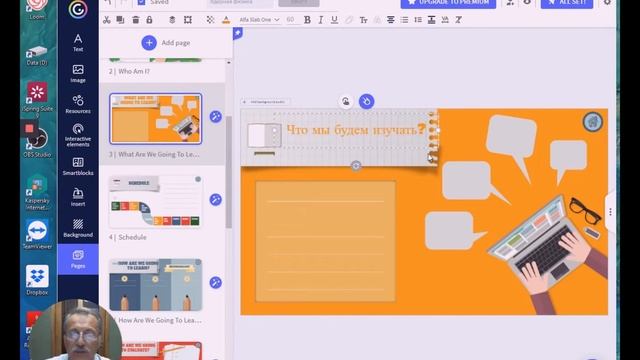Open Data (D) drive shortcut
640x360 pixels.
(x=37, y=56)
